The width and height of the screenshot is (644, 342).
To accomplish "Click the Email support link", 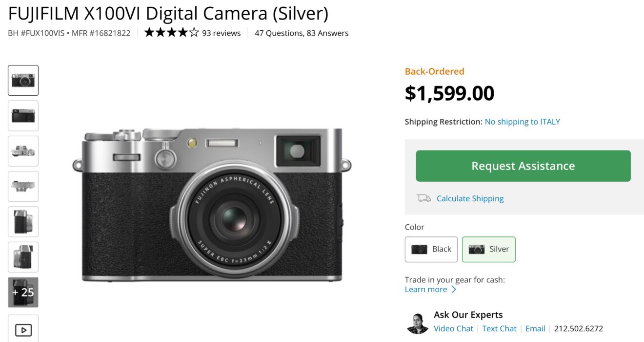I will [535, 328].
